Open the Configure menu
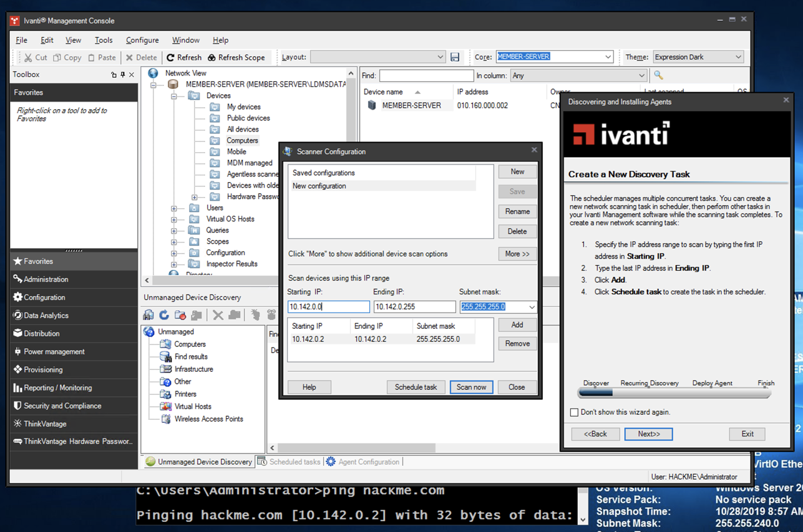Screen dimensions: 803x532 coord(142,40)
